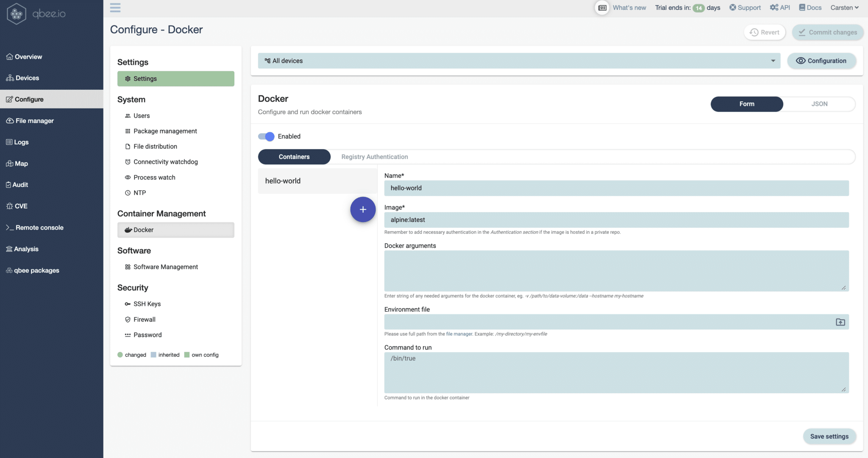This screenshot has width=868, height=458.
Task: Click the Process watch eye icon
Action: [x=128, y=177]
